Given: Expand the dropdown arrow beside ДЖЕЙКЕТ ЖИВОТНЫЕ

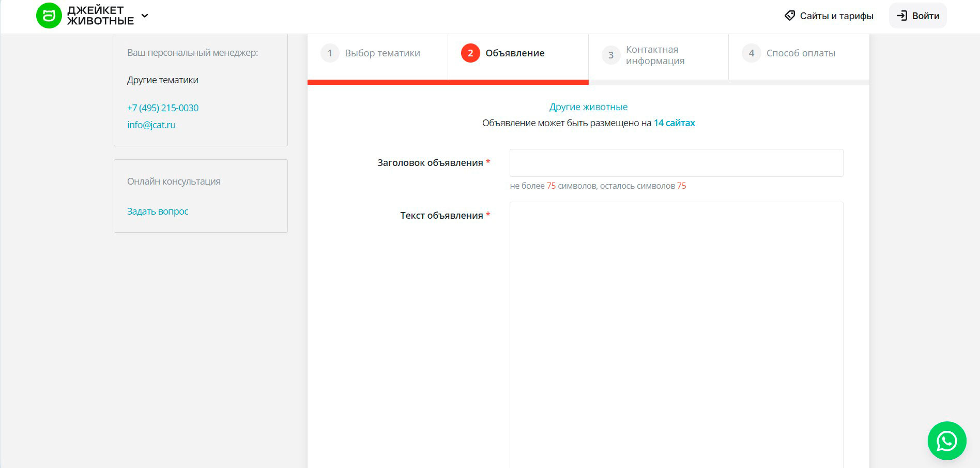Looking at the screenshot, I should (x=145, y=16).
